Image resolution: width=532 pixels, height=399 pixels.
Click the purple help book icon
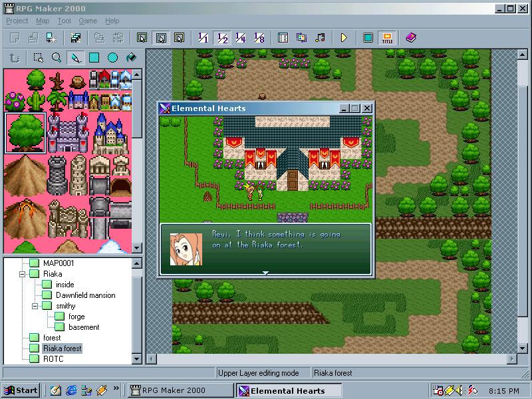410,38
